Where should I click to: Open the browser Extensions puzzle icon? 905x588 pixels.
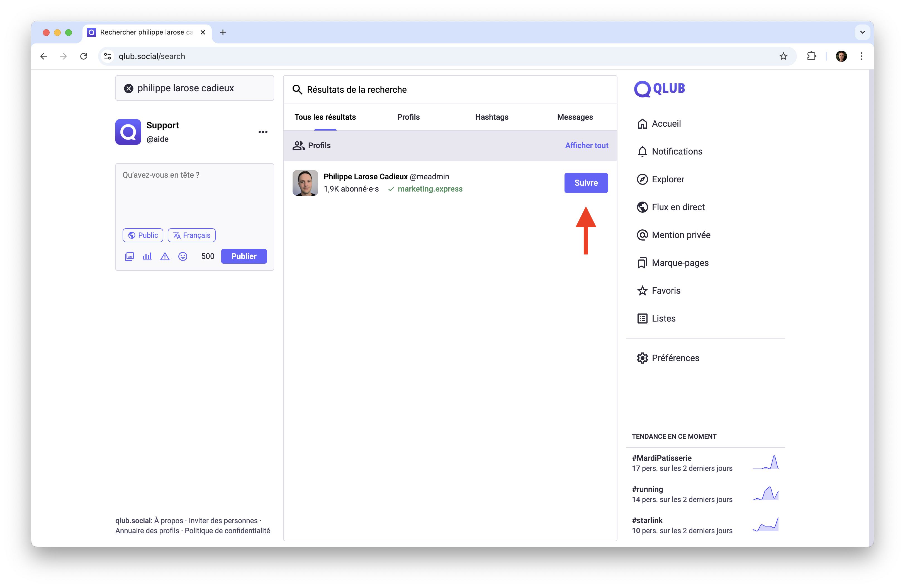point(811,57)
